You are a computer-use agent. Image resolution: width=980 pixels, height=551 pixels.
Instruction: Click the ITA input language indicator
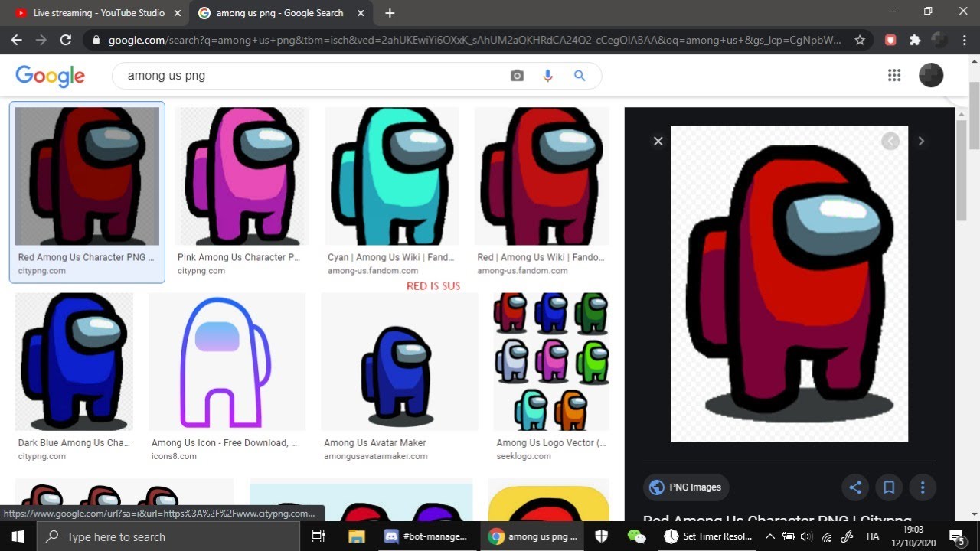(872, 536)
